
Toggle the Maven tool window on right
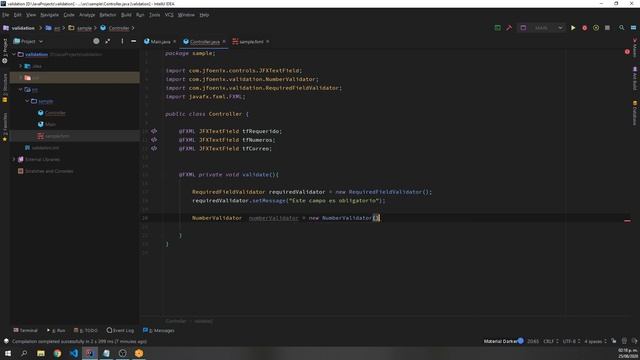pos(635,48)
